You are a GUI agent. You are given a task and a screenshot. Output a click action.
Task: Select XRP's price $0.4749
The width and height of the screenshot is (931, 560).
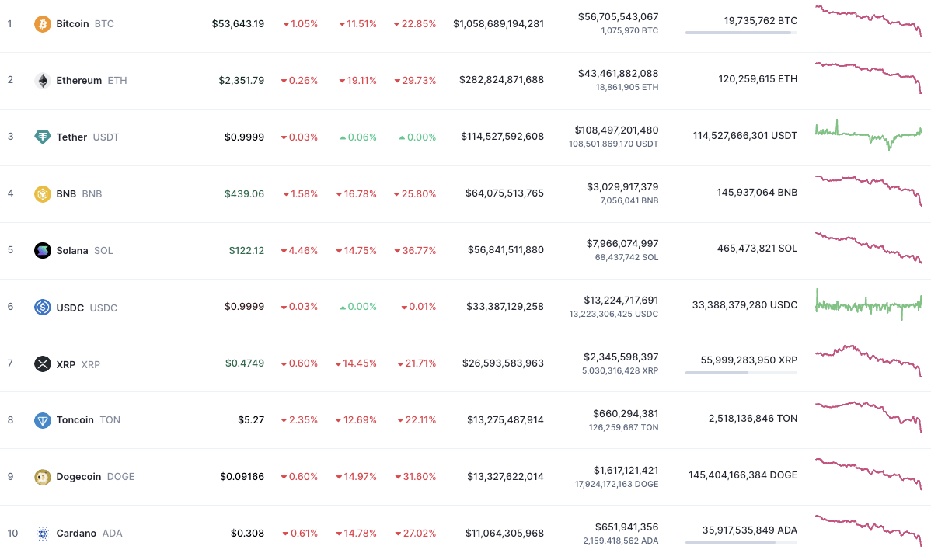pyautogui.click(x=245, y=363)
